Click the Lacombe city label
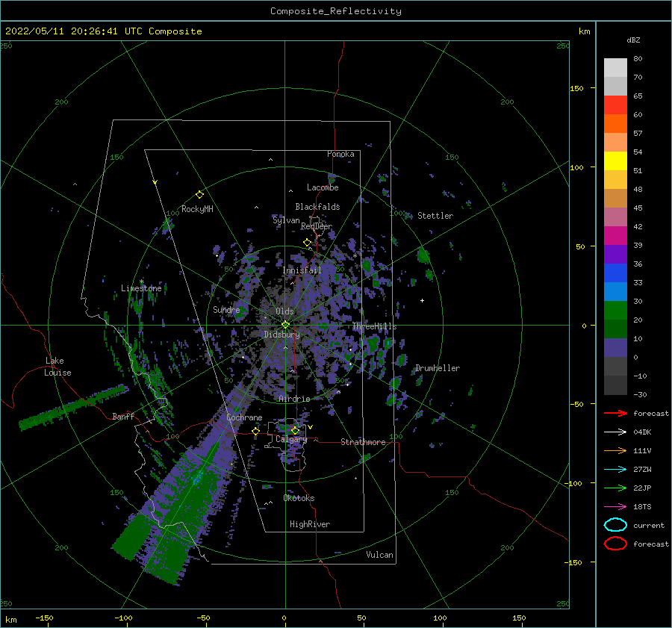Image resolution: width=672 pixels, height=628 pixels. [323, 187]
